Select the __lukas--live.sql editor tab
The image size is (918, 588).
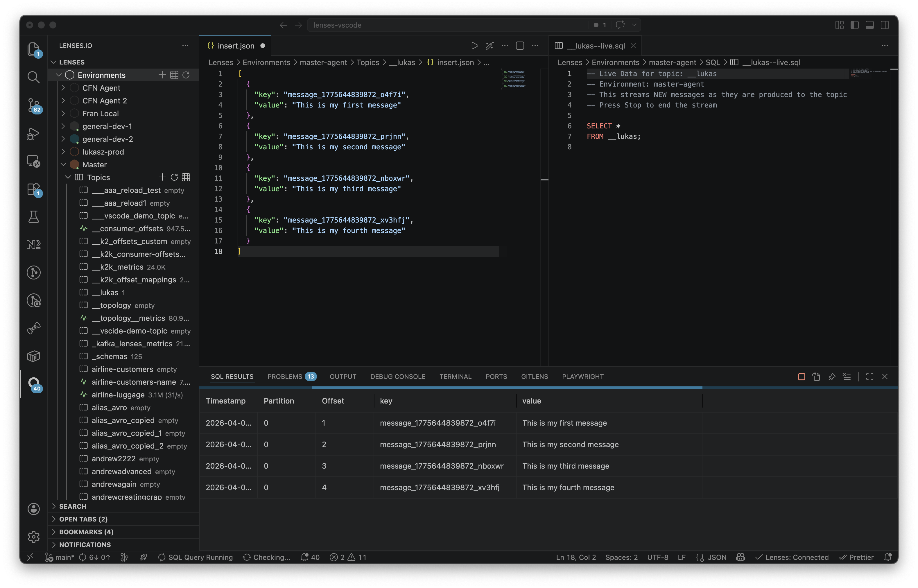(596, 46)
